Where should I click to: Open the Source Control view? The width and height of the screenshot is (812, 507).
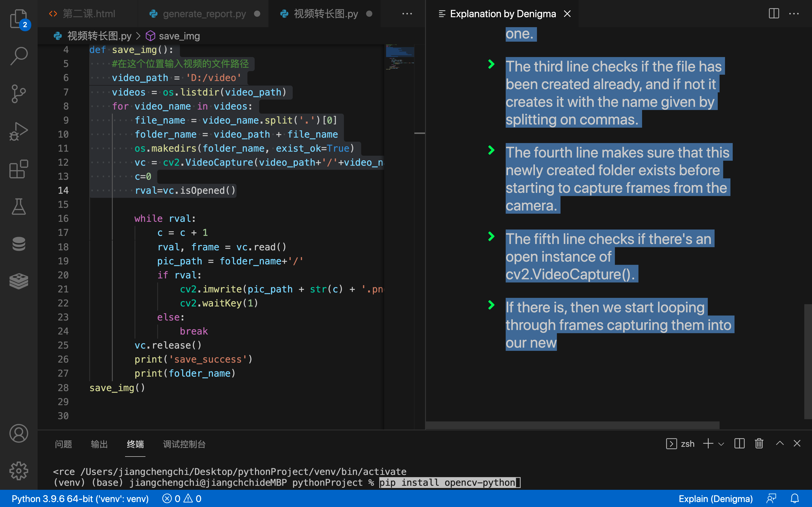pos(18,93)
